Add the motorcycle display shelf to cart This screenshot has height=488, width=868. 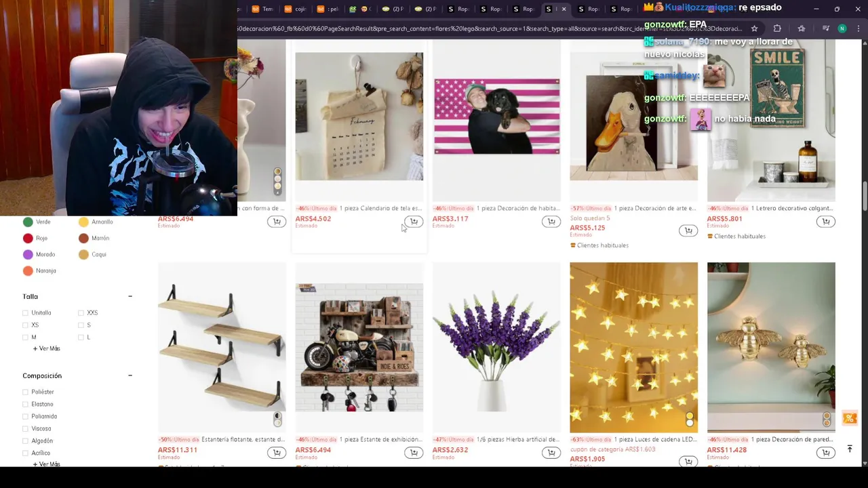[x=414, y=453]
